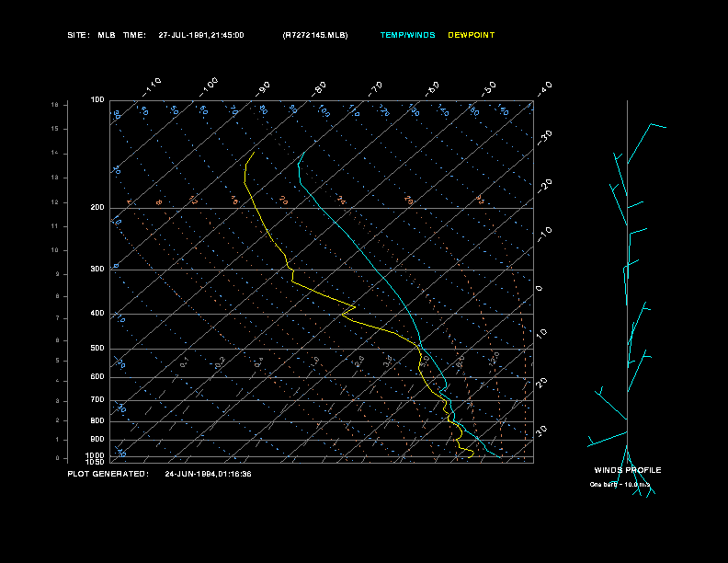Select the SITE: label in header
The width and height of the screenshot is (728, 563).
click(x=78, y=35)
